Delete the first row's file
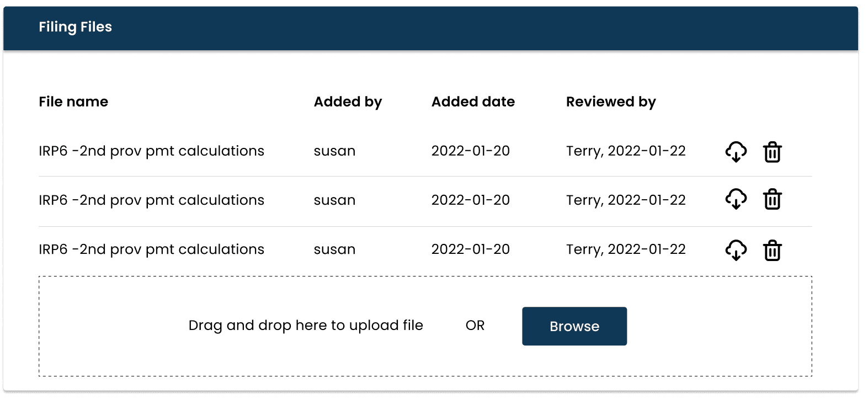 tap(772, 152)
